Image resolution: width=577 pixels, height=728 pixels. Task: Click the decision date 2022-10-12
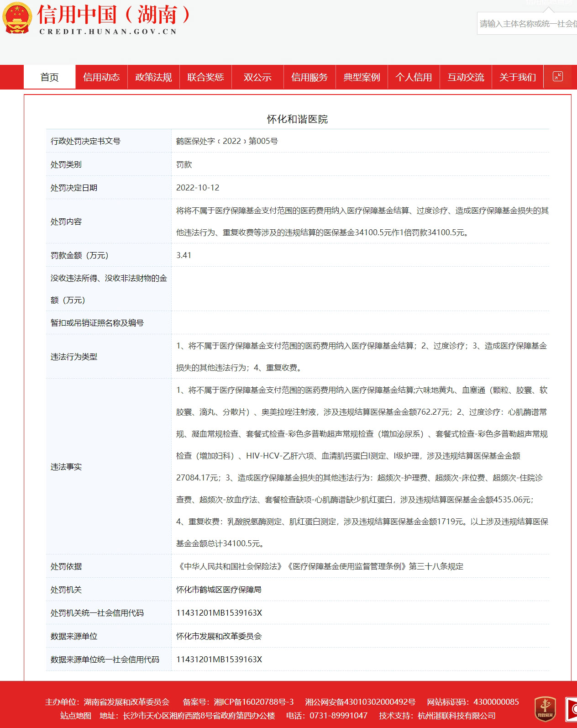pos(198,188)
